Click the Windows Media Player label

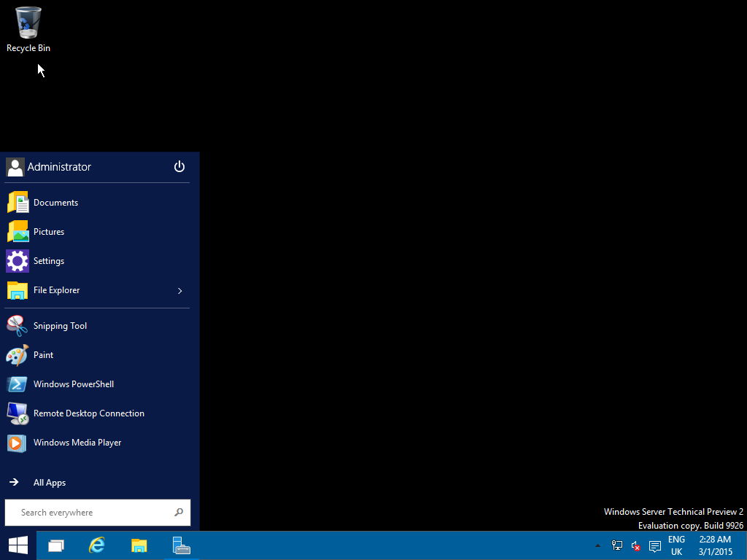(x=77, y=443)
